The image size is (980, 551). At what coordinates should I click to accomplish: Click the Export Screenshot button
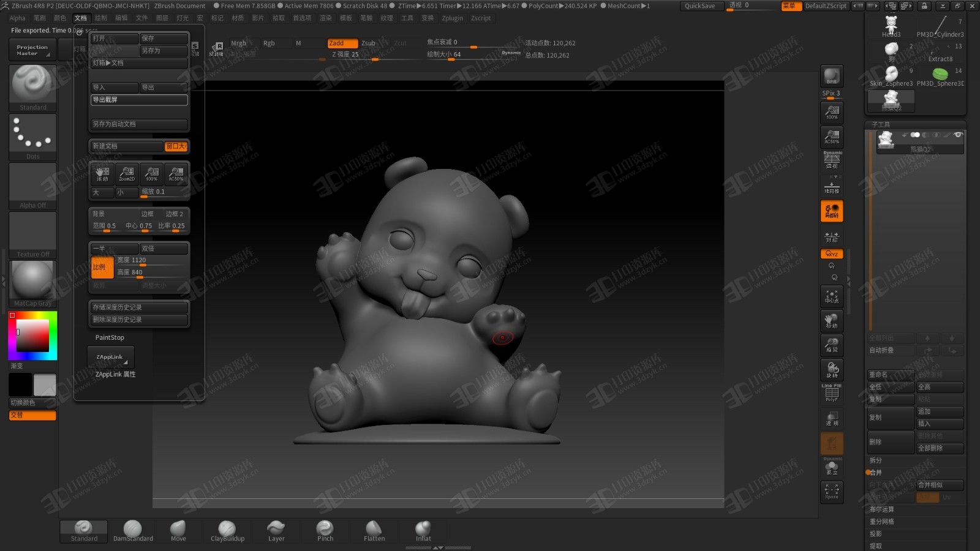[x=139, y=100]
